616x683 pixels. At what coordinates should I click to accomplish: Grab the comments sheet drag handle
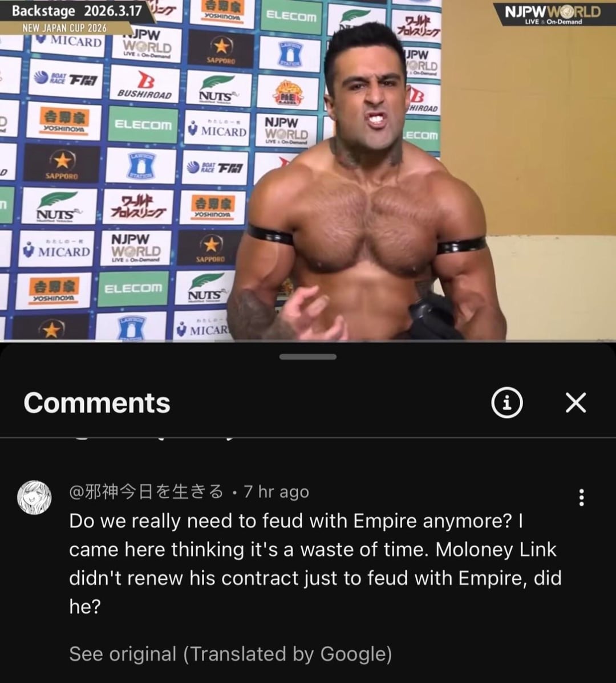(x=308, y=357)
